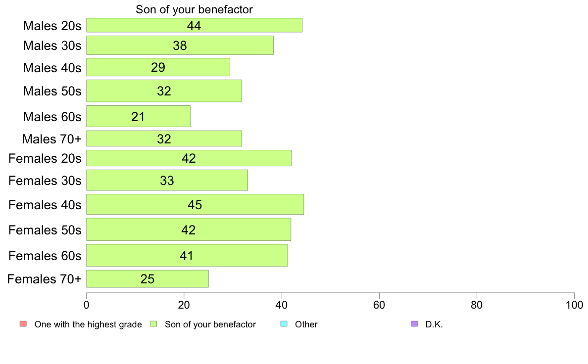Select the Males 60s bar showing 21
The width and height of the screenshot is (588, 364).
[139, 116]
